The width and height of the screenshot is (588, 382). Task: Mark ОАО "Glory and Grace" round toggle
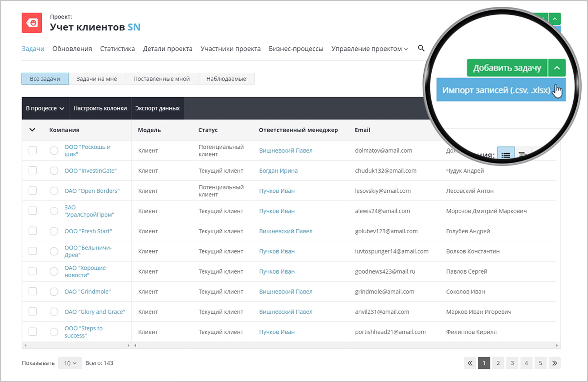[54, 312]
